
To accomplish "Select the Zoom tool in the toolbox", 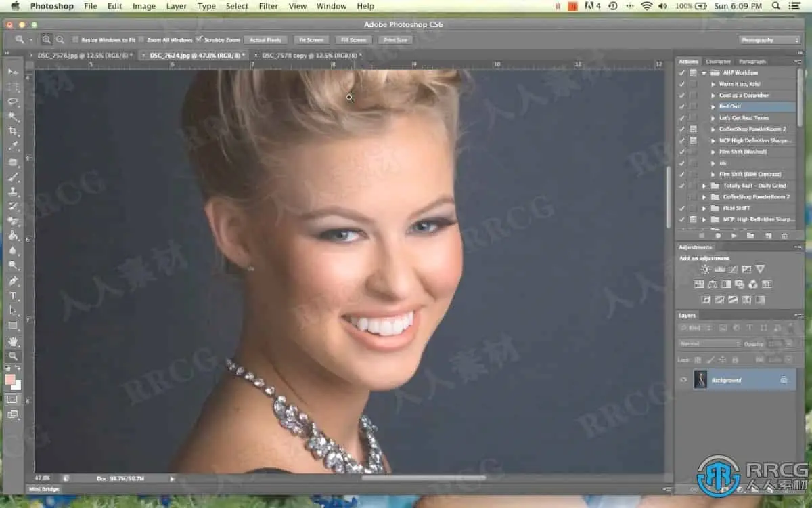I will [13, 356].
